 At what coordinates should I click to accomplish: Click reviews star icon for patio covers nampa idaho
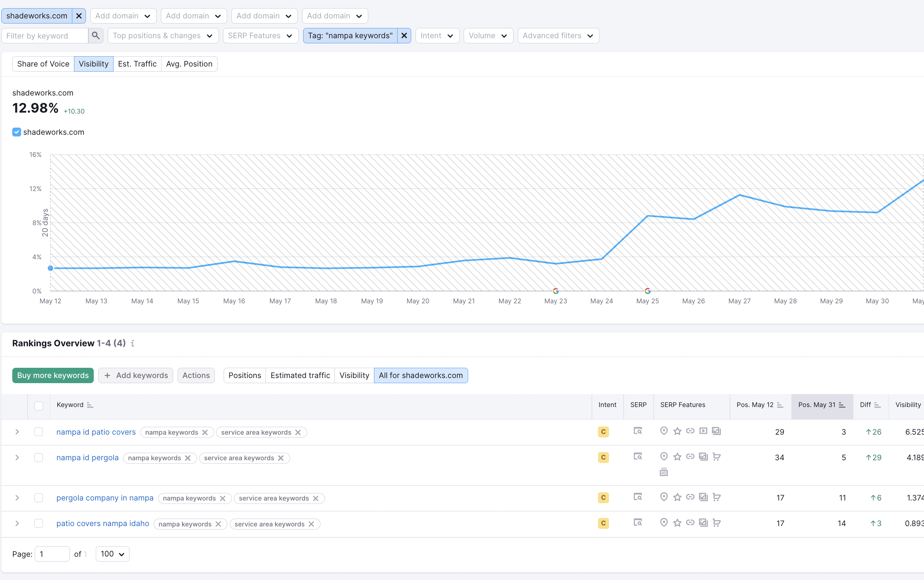pyautogui.click(x=677, y=523)
